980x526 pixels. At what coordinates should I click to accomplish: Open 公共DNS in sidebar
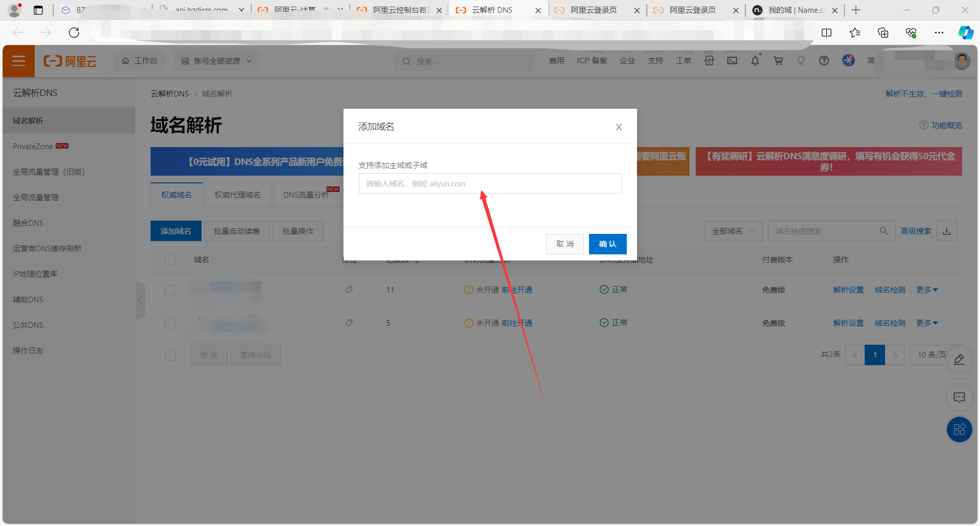click(x=28, y=325)
